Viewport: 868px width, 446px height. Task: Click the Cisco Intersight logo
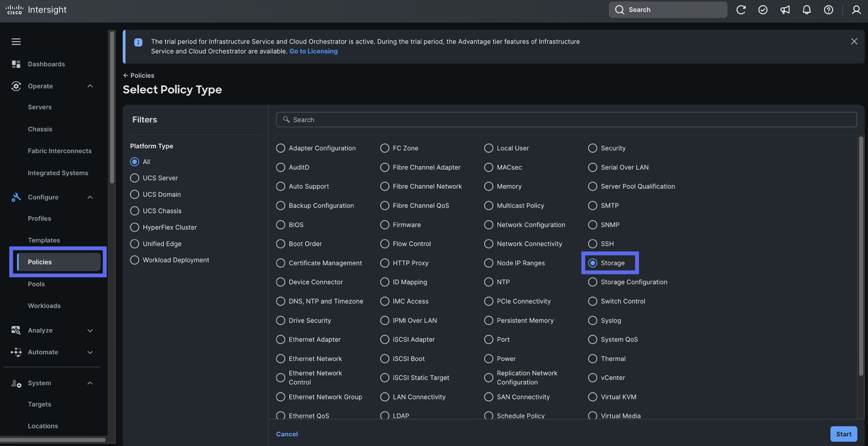[36, 10]
